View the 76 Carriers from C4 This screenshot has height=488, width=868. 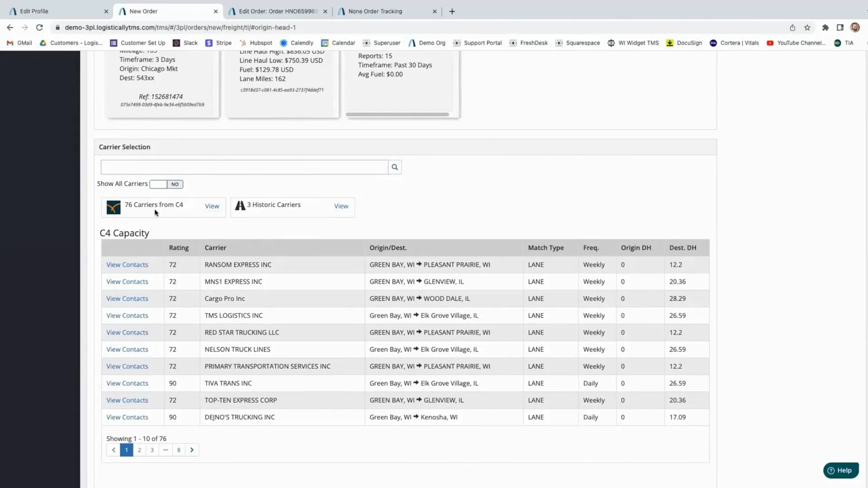coord(212,206)
